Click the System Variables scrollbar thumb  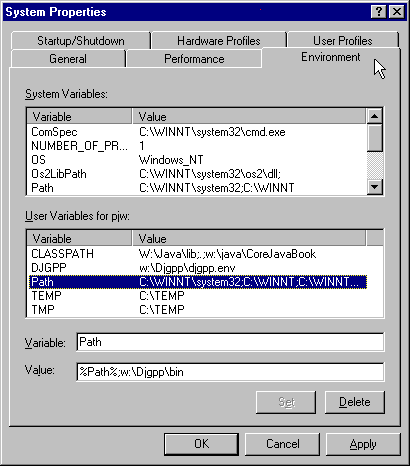pos(375,138)
